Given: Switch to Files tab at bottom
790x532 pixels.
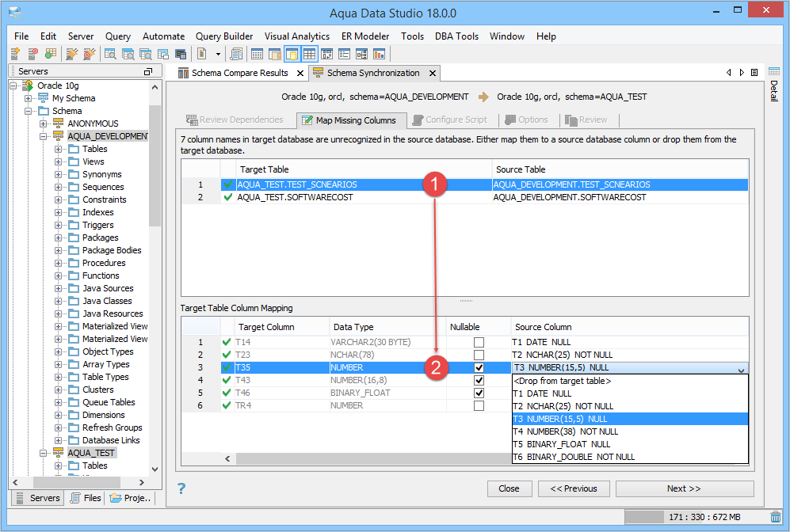Looking at the screenshot, I should coord(86,498).
